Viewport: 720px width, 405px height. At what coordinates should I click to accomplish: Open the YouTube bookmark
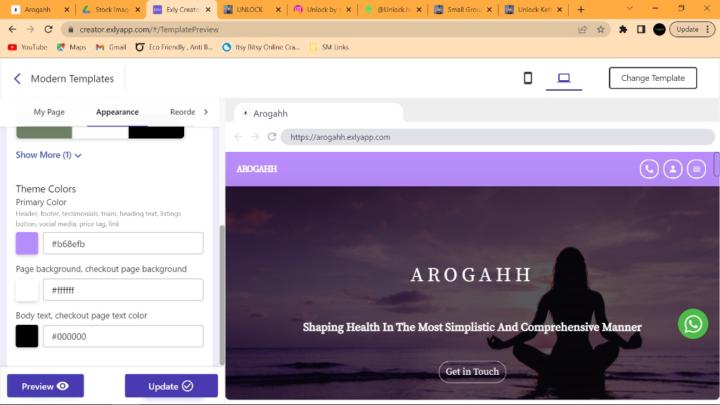click(x=28, y=47)
